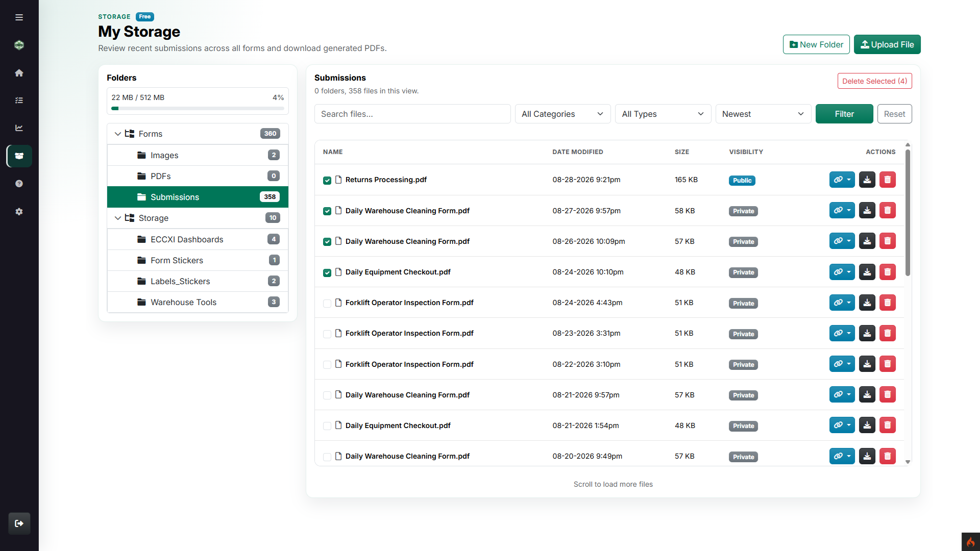Open the ECCXI Dashboards folder
The image size is (980, 551).
coord(198,239)
